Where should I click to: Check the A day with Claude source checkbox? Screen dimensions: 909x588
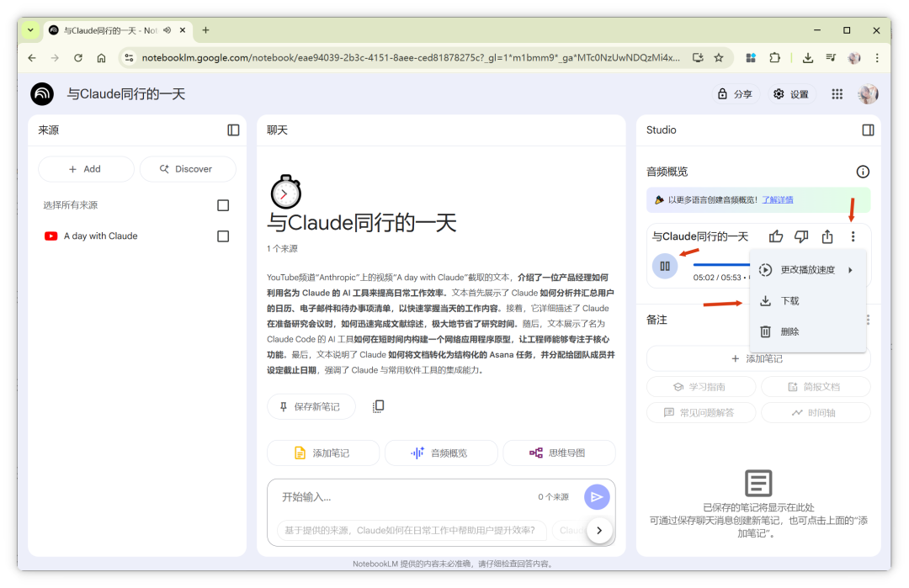[222, 236]
